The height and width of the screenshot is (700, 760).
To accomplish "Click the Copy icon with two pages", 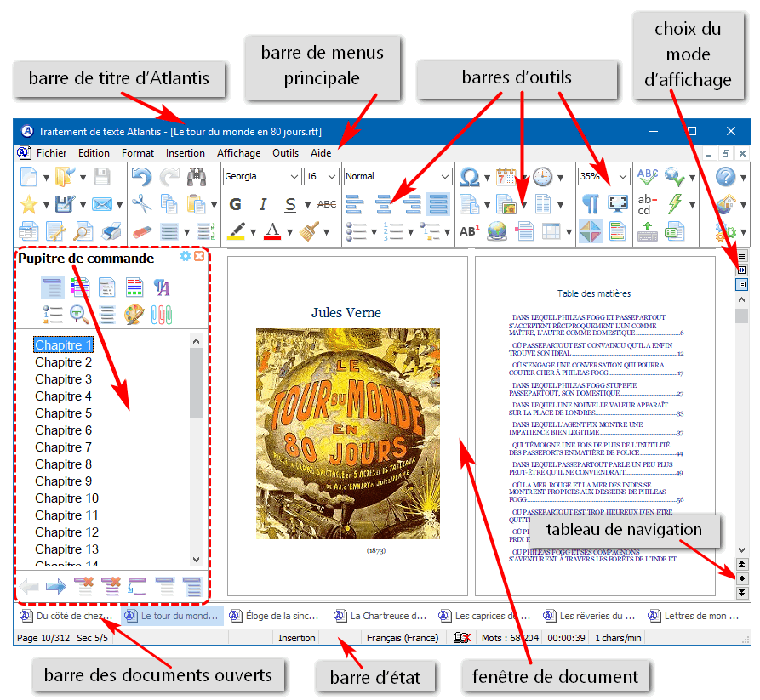I will [x=169, y=204].
